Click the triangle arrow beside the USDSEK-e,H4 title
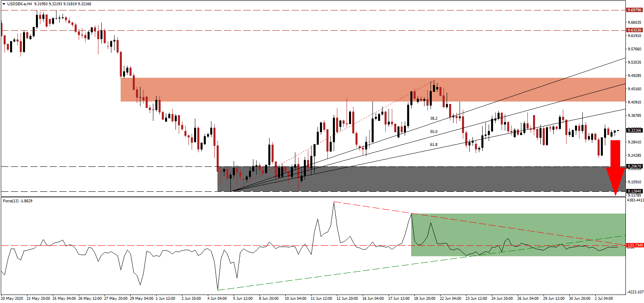Image resolution: width=644 pixels, height=303 pixels. [4, 4]
